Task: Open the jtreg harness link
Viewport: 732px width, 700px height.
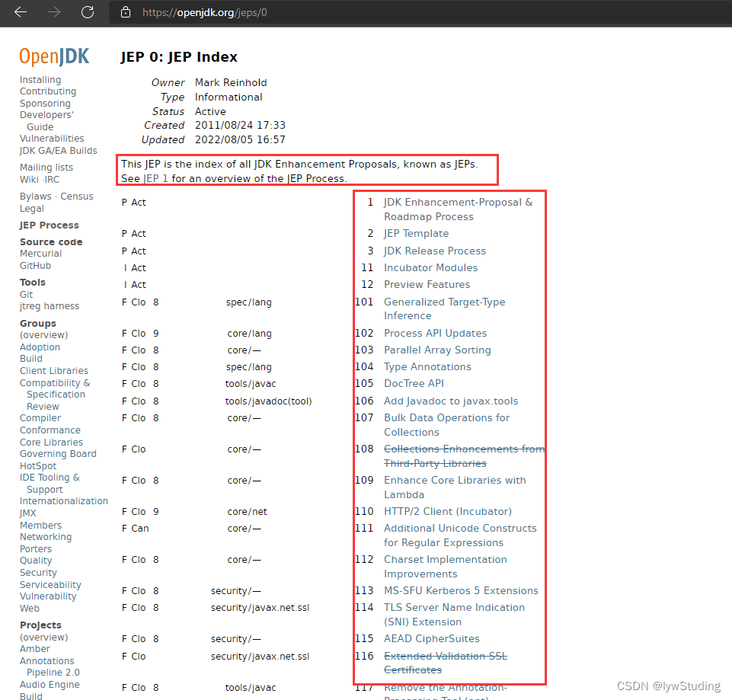Action: 50,306
